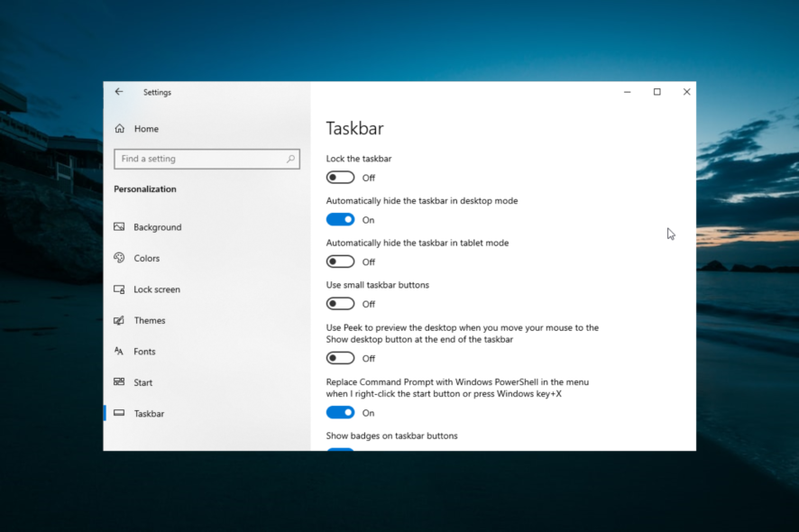
Task: Select the Fonts icon
Action: coord(119,351)
